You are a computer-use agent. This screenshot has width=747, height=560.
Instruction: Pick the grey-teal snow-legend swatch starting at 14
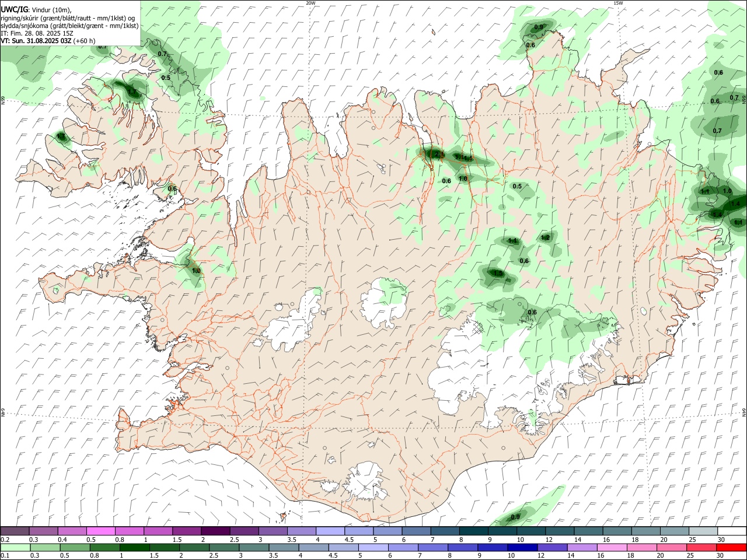[588, 531]
